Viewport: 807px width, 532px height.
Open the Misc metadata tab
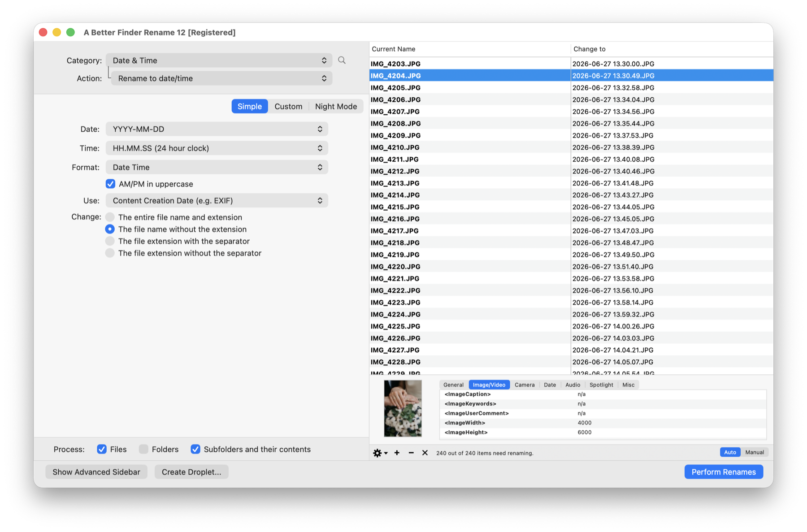628,385
